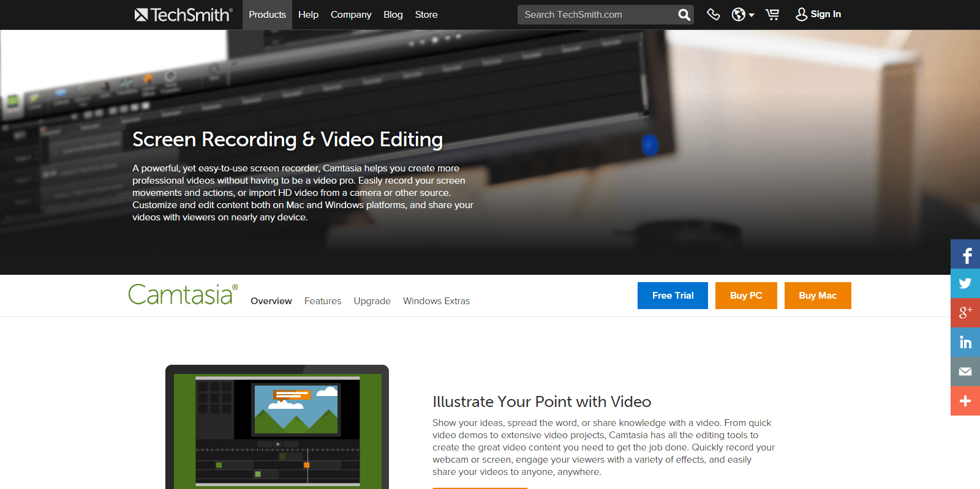Click the Buy Mac button
The image size is (980, 489).
point(818,296)
